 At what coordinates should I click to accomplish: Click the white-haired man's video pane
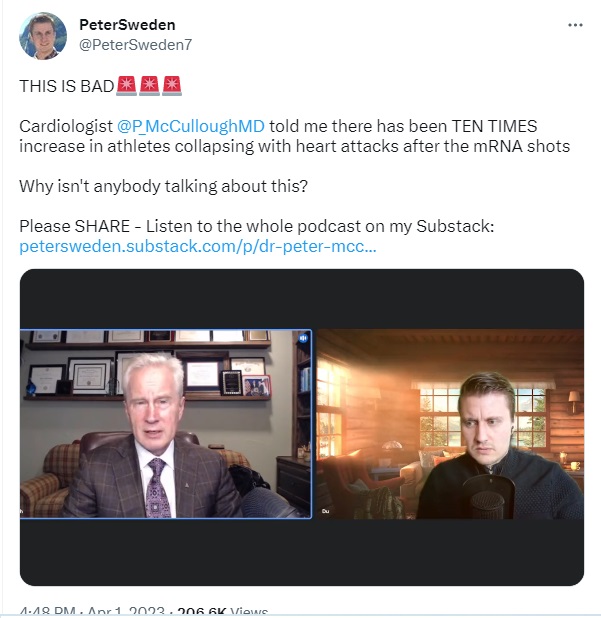(x=166, y=424)
